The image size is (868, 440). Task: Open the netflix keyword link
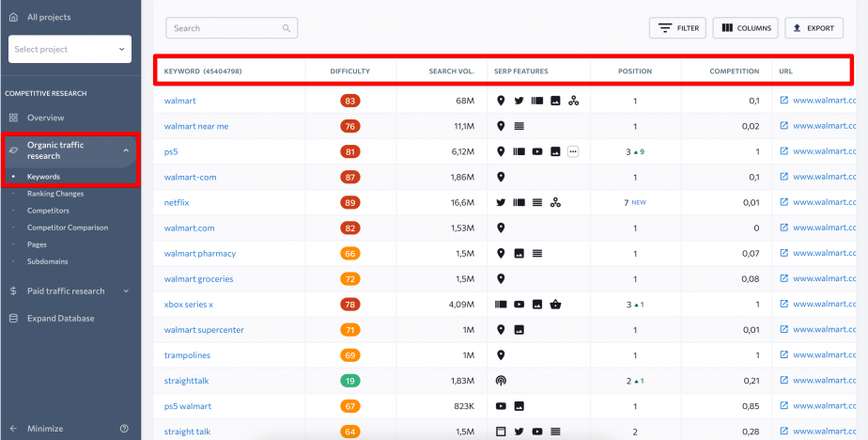[x=177, y=203]
